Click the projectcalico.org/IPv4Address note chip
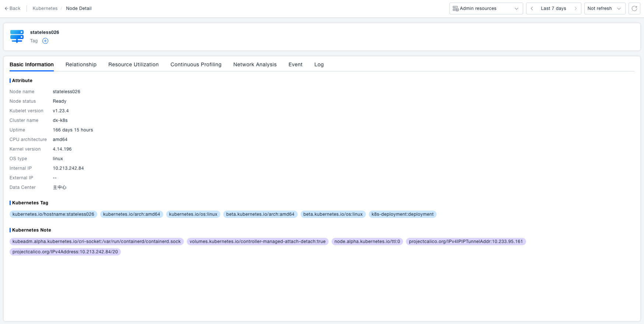This screenshot has height=324, width=644. point(65,252)
